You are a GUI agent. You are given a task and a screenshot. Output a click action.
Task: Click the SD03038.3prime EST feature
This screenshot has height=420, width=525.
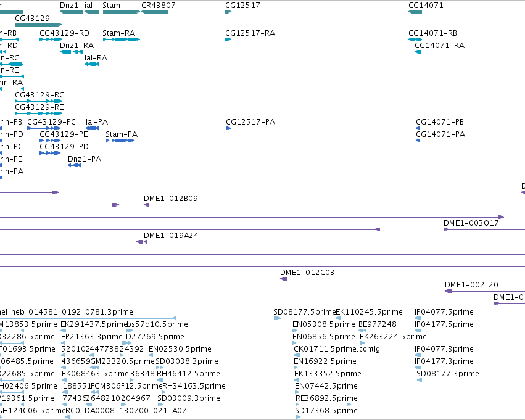[x=160, y=368]
